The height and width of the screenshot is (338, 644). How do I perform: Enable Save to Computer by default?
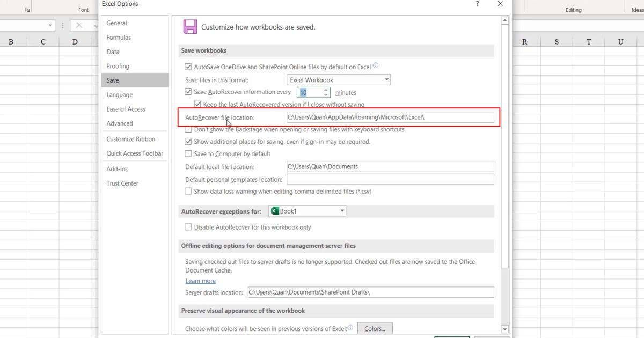188,153
